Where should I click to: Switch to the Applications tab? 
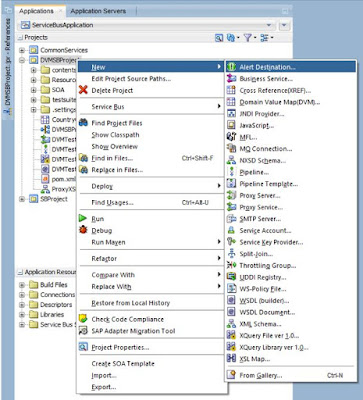tap(36, 11)
